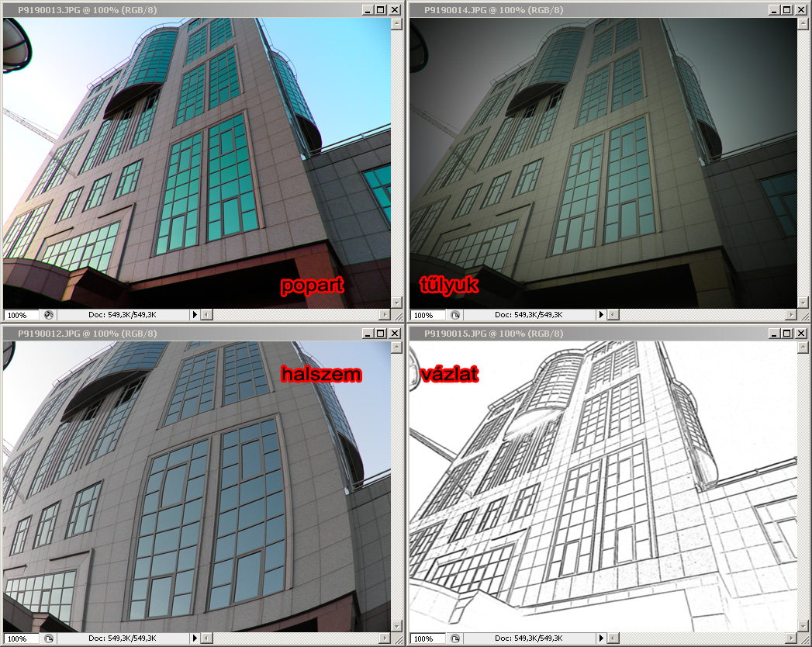Click scroll-left arrow in P9190012.JPG window

click(x=206, y=638)
